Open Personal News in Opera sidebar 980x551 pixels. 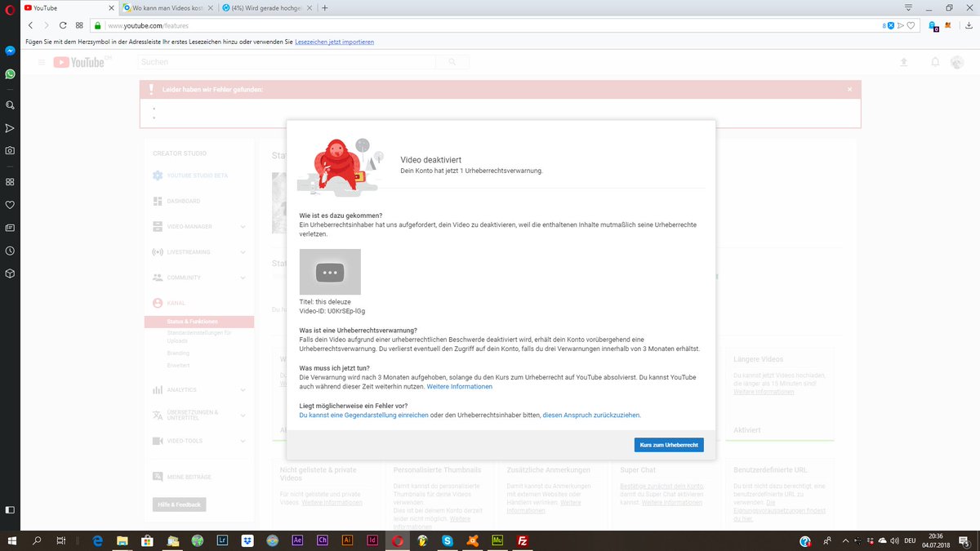pos(10,228)
